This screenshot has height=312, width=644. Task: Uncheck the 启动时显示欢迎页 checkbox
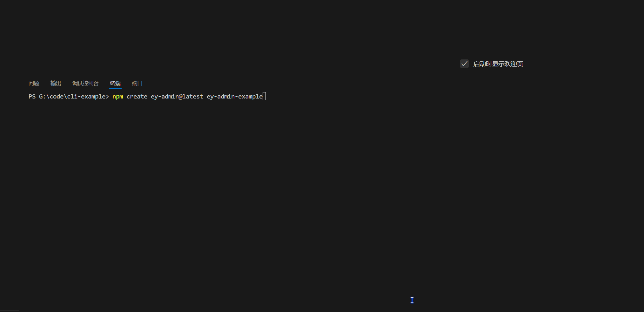(x=464, y=64)
